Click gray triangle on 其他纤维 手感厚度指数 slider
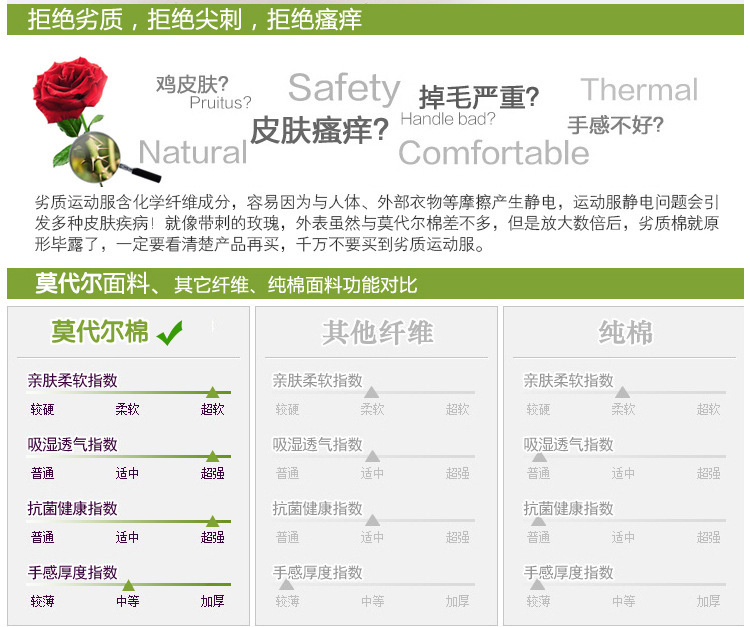The width and height of the screenshot is (750, 627). (287, 584)
